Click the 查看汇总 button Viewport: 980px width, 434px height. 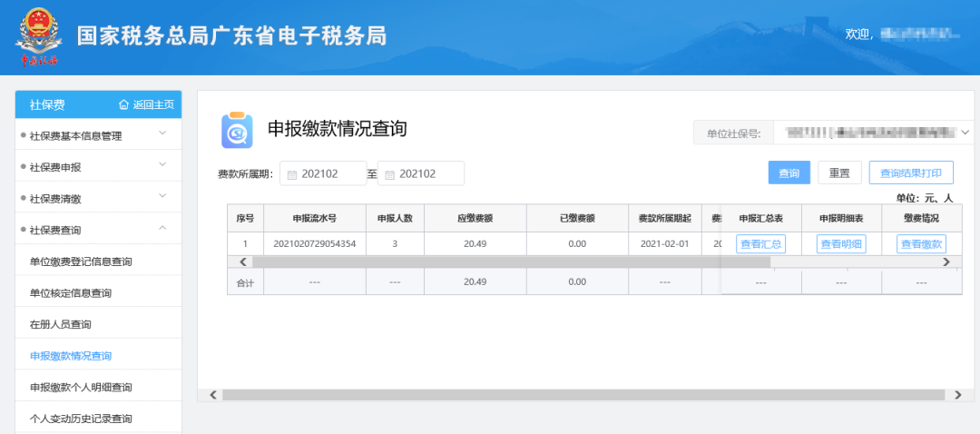pyautogui.click(x=760, y=244)
